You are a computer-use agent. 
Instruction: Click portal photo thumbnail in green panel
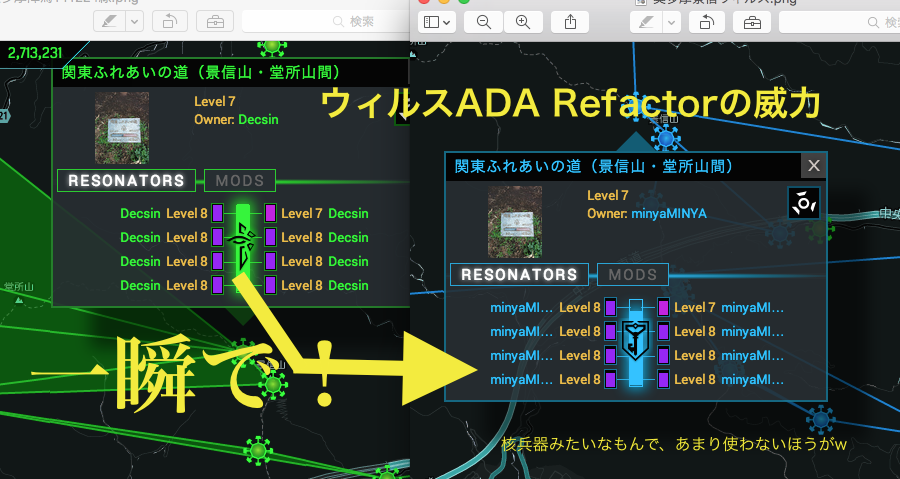coord(122,128)
